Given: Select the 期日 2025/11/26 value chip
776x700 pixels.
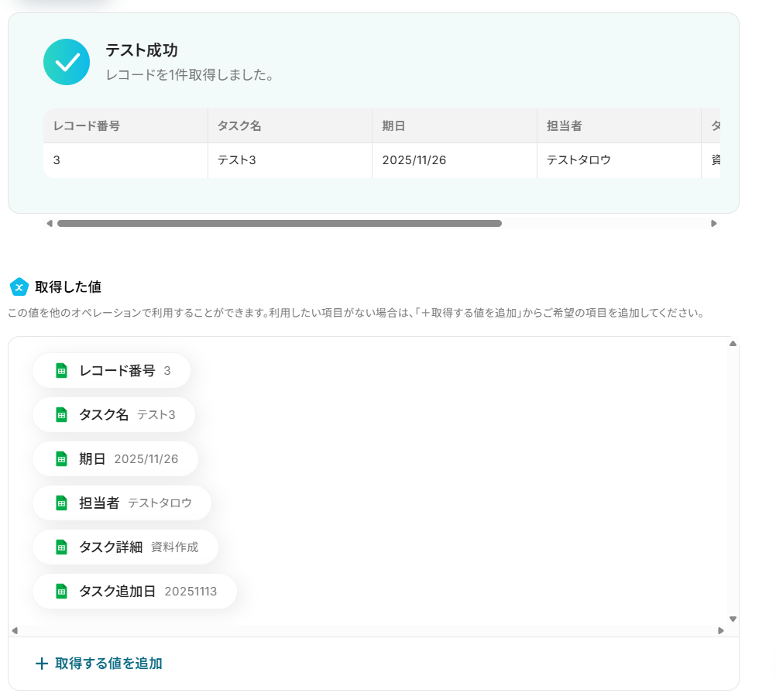Looking at the screenshot, I should [115, 459].
